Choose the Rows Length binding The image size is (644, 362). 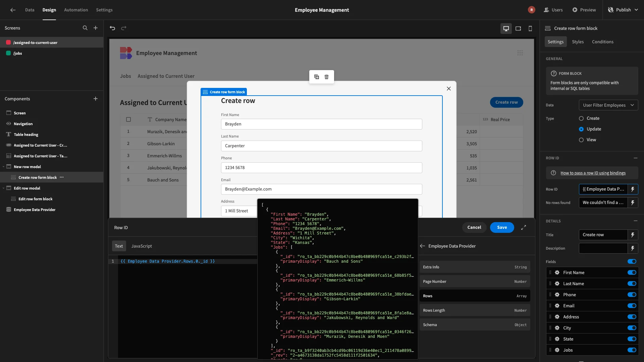[x=475, y=310]
